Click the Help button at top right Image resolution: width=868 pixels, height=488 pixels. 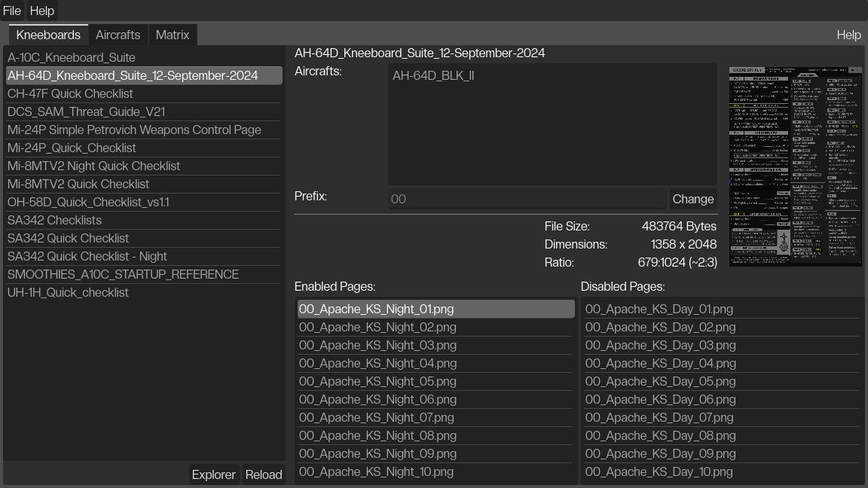[848, 35]
